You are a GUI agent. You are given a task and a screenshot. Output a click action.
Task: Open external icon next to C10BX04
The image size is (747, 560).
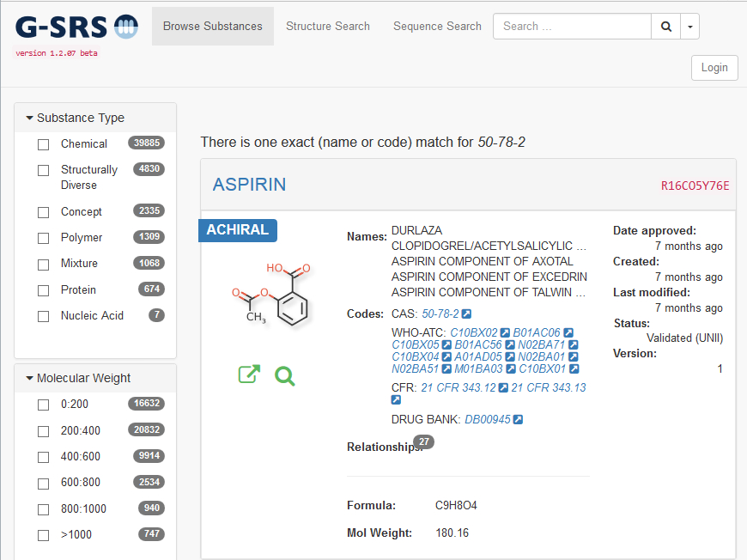pyautogui.click(x=446, y=356)
